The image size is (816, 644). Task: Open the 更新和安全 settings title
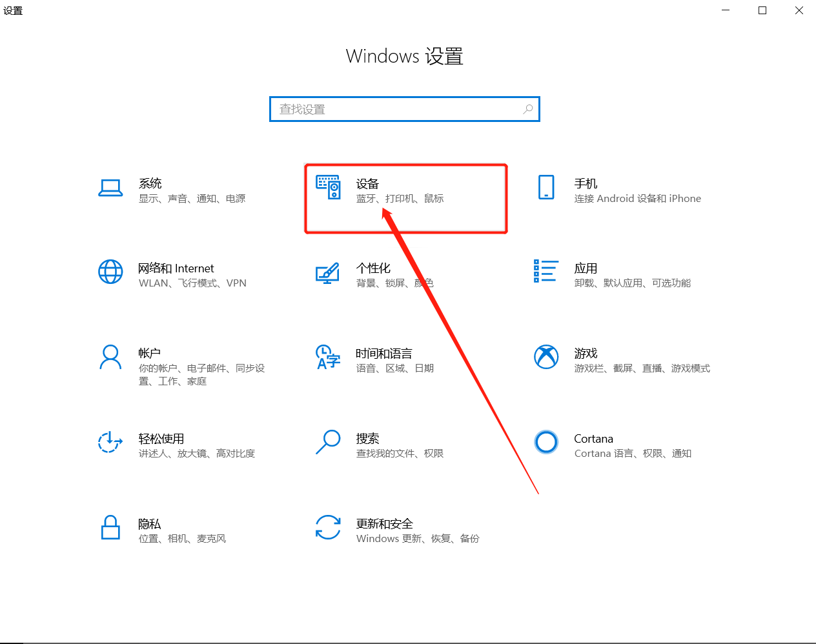[385, 524]
